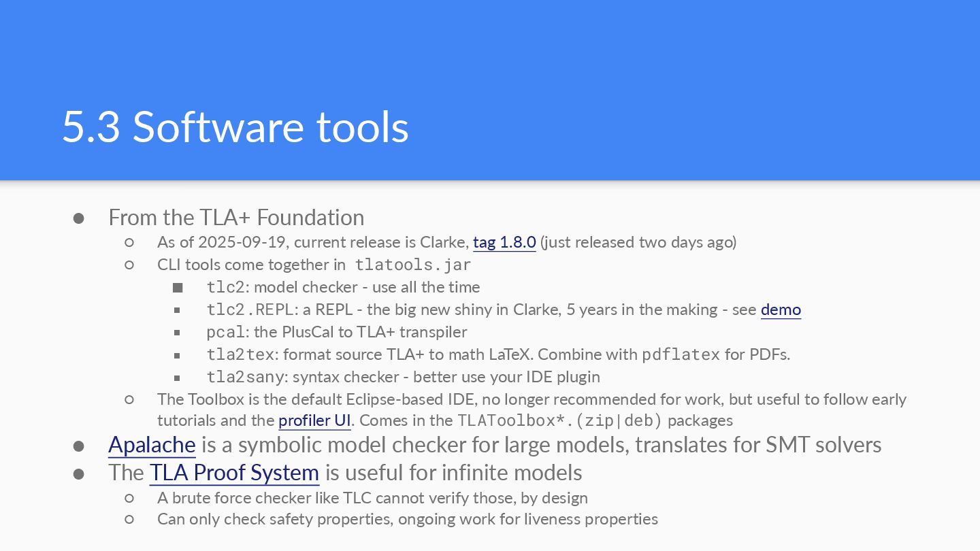The height and width of the screenshot is (551, 980).
Task: Open the tag 1.8.0 release link
Action: 504,242
